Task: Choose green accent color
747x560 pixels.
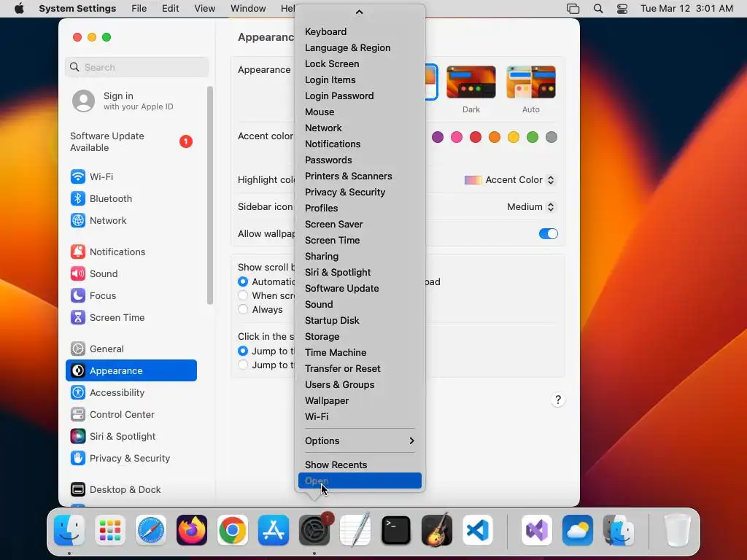Action: [x=533, y=138]
